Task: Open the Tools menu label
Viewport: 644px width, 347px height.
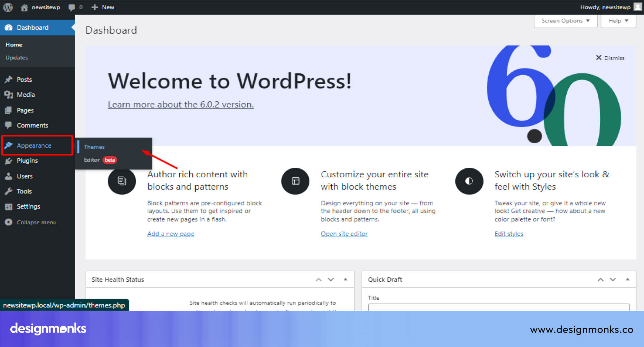Action: click(x=24, y=191)
